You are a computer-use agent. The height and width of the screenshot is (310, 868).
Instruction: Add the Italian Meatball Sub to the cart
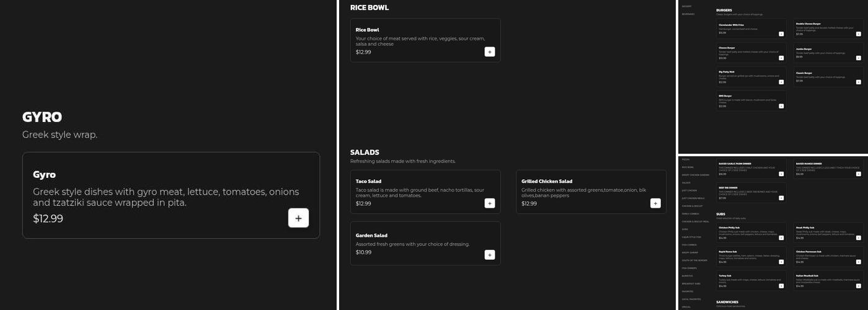pyautogui.click(x=858, y=286)
